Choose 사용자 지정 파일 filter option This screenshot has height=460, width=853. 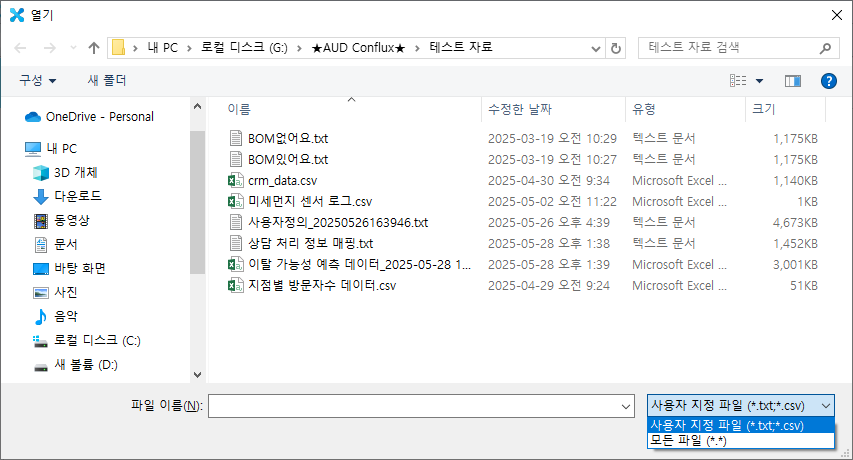point(727,426)
